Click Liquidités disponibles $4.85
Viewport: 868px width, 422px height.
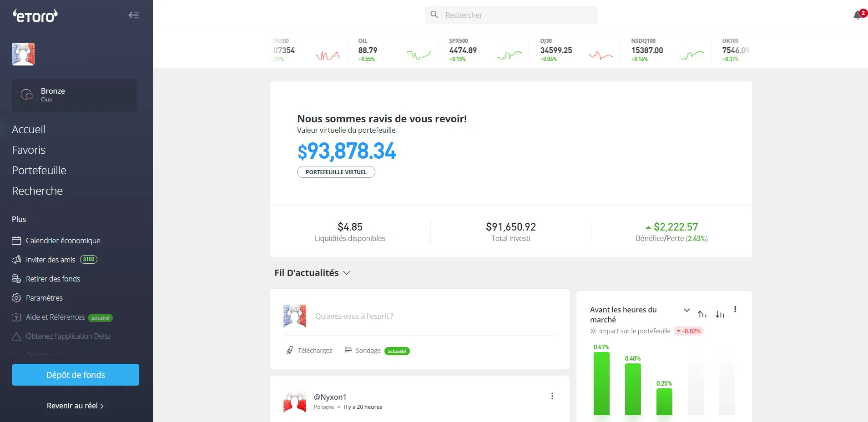tap(350, 232)
